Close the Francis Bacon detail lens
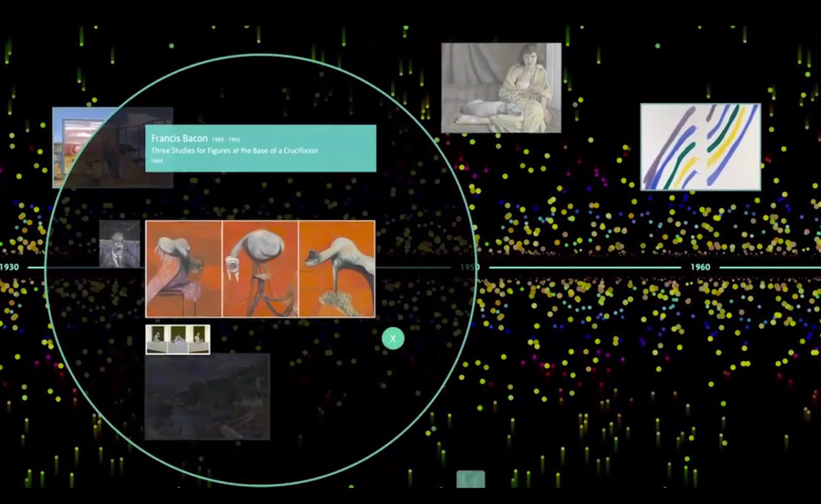Screen dimensions: 821x504 click(393, 338)
